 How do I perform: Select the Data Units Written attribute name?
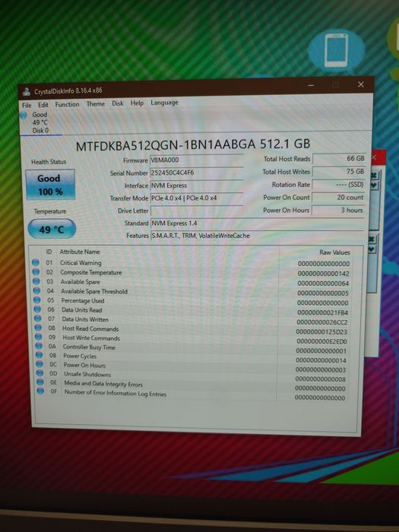[x=85, y=319]
